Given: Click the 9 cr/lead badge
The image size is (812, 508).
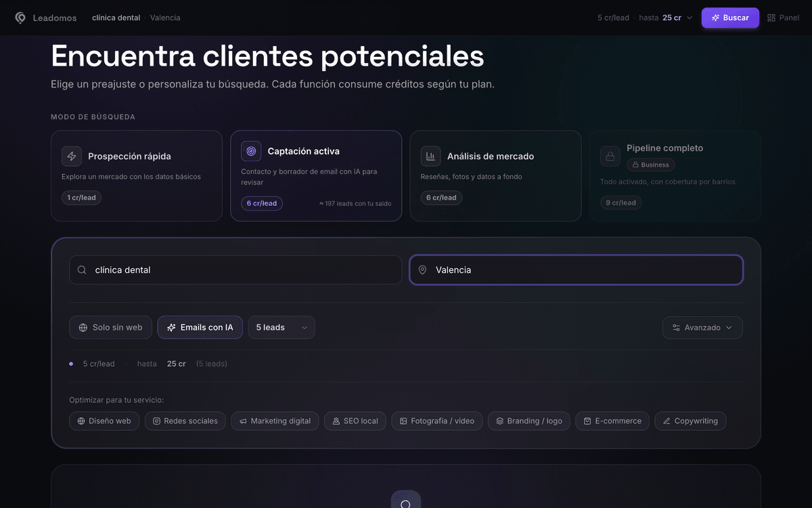Looking at the screenshot, I should pyautogui.click(x=621, y=203).
